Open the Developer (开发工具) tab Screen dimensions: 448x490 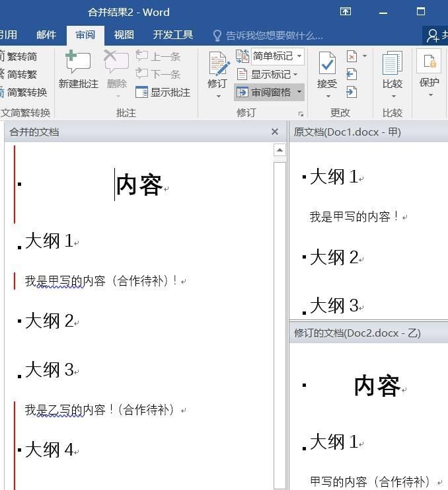pos(173,34)
